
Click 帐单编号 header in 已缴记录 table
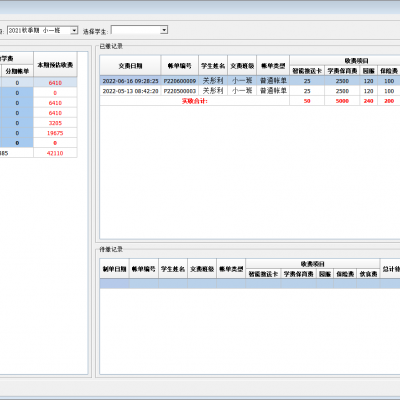(x=180, y=66)
